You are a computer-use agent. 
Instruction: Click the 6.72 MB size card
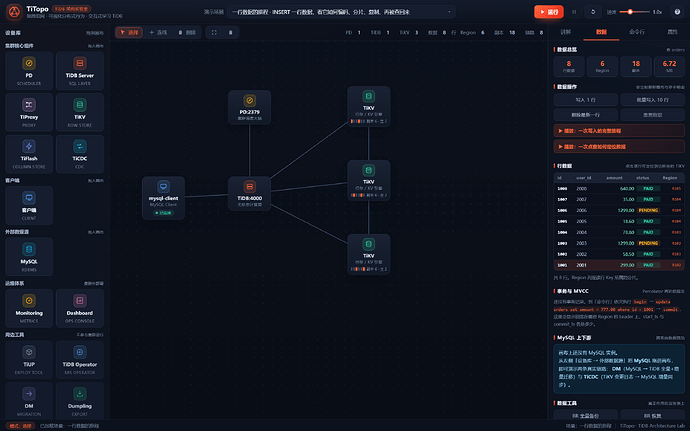[669, 66]
